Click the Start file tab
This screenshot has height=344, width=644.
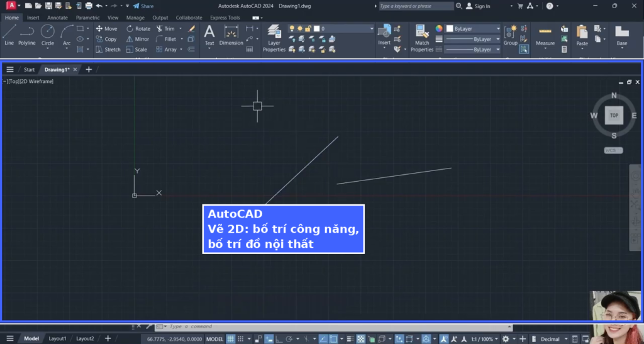pos(29,69)
